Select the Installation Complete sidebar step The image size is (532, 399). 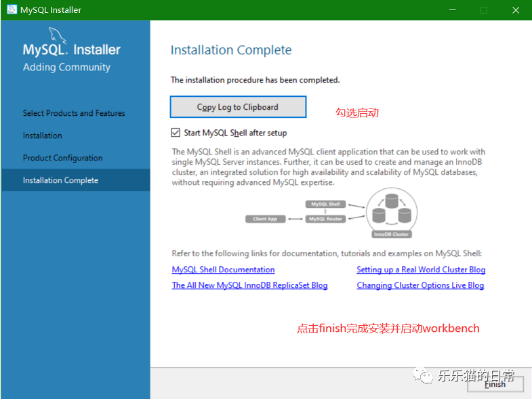[76, 180]
